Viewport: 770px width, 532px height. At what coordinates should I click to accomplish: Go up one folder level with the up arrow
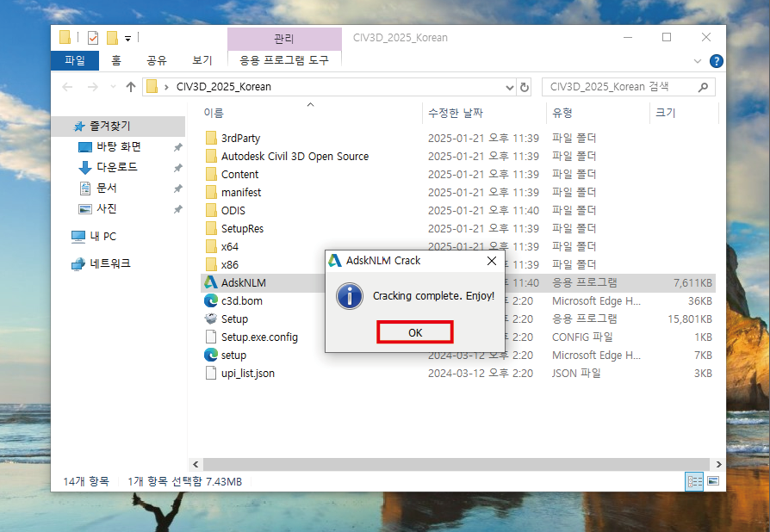pos(131,87)
